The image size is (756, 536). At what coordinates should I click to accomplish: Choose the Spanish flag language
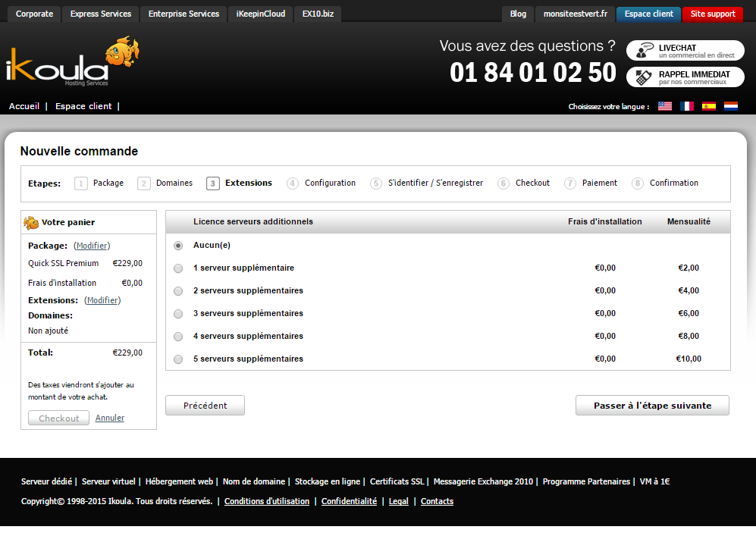tap(709, 106)
